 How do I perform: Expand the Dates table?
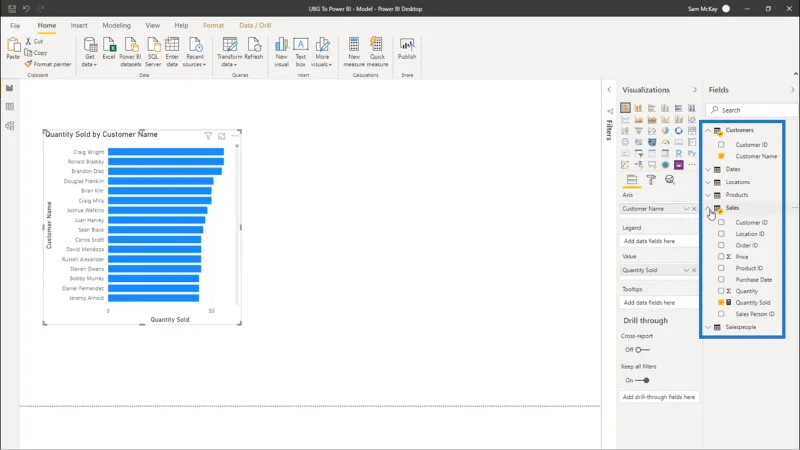coord(708,169)
